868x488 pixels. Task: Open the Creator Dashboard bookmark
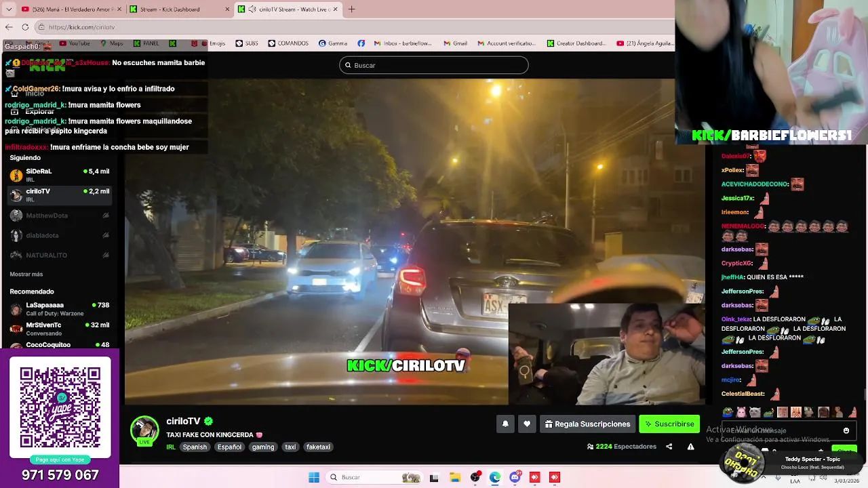pos(577,43)
